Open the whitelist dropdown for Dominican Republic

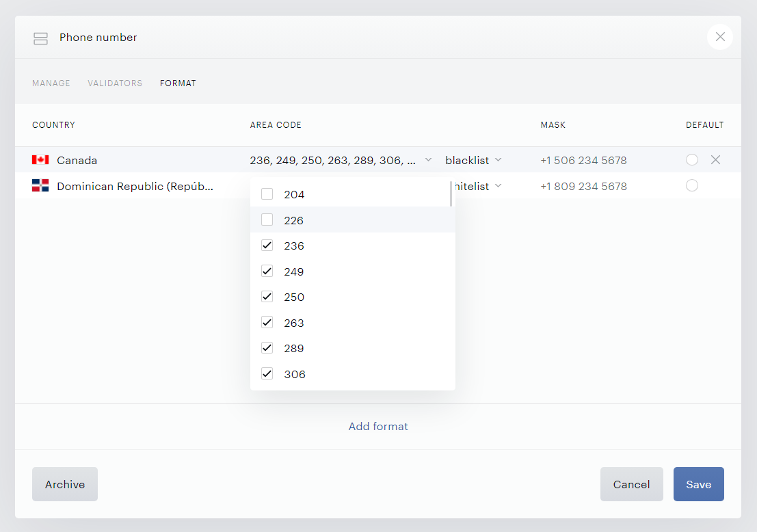coord(478,187)
